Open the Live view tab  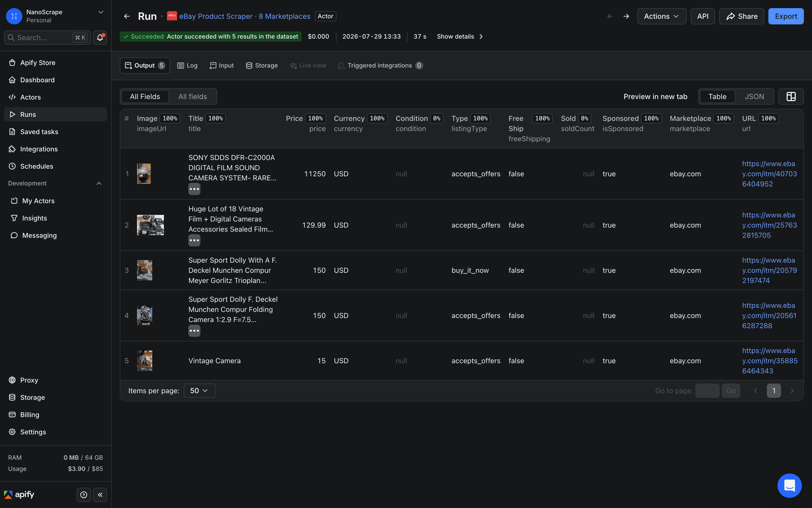tap(308, 66)
